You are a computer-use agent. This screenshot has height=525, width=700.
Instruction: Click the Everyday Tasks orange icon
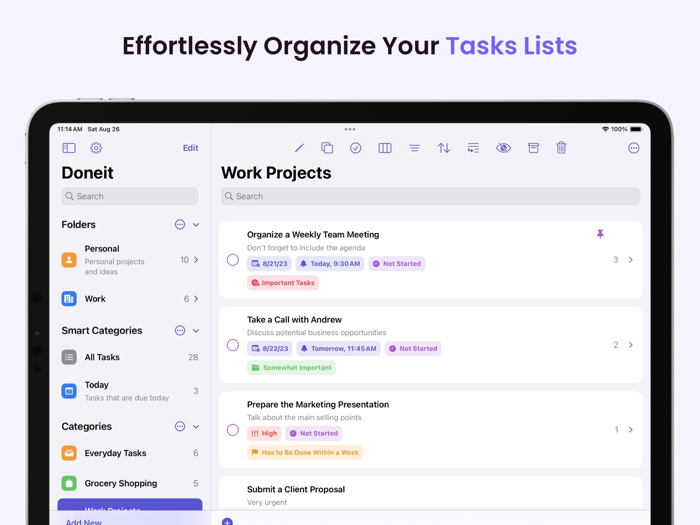(x=69, y=453)
